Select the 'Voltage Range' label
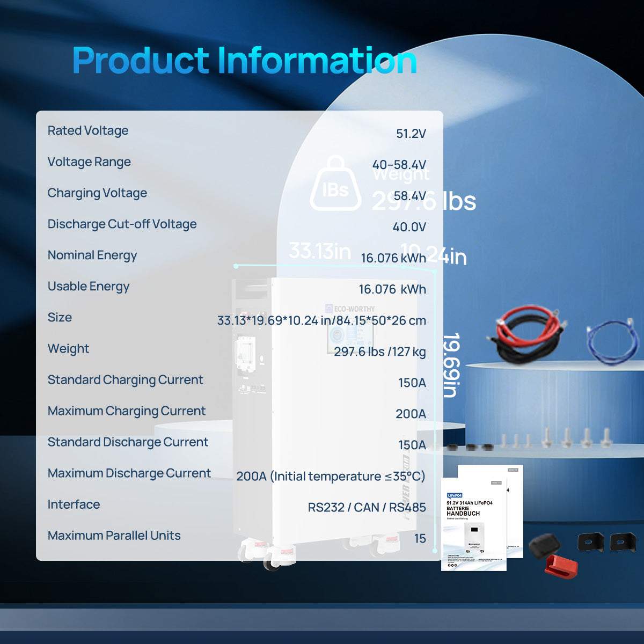644x644 pixels. tap(89, 162)
